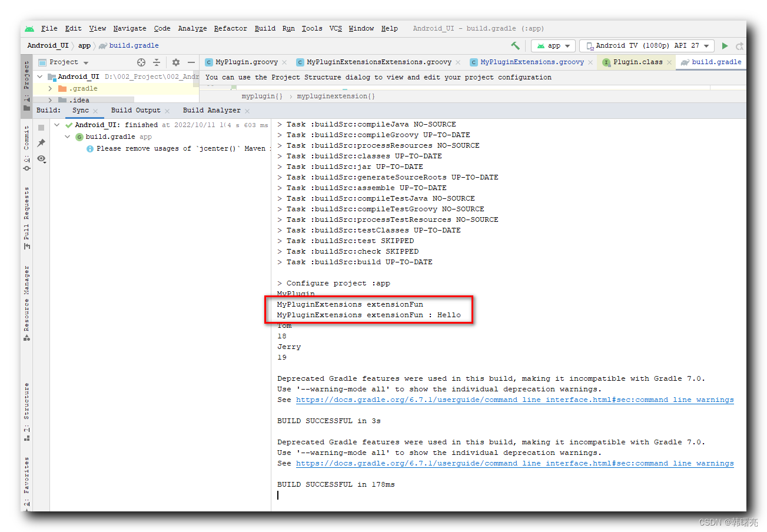This screenshot has width=767, height=532.
Task: Close the Build Output tab
Action: click(x=167, y=111)
